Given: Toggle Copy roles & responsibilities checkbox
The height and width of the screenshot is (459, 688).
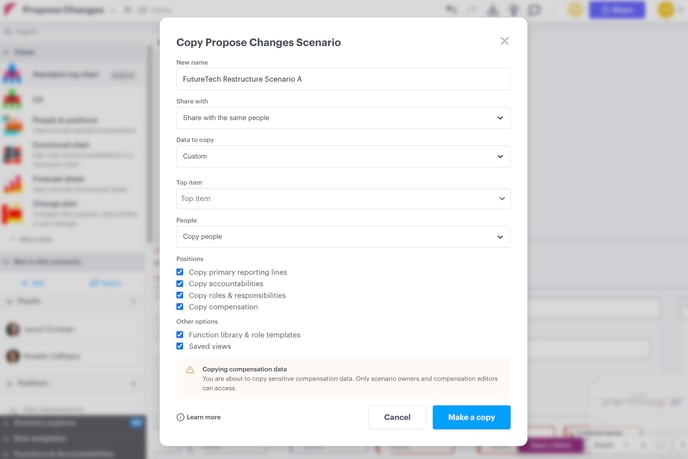Looking at the screenshot, I should [180, 295].
